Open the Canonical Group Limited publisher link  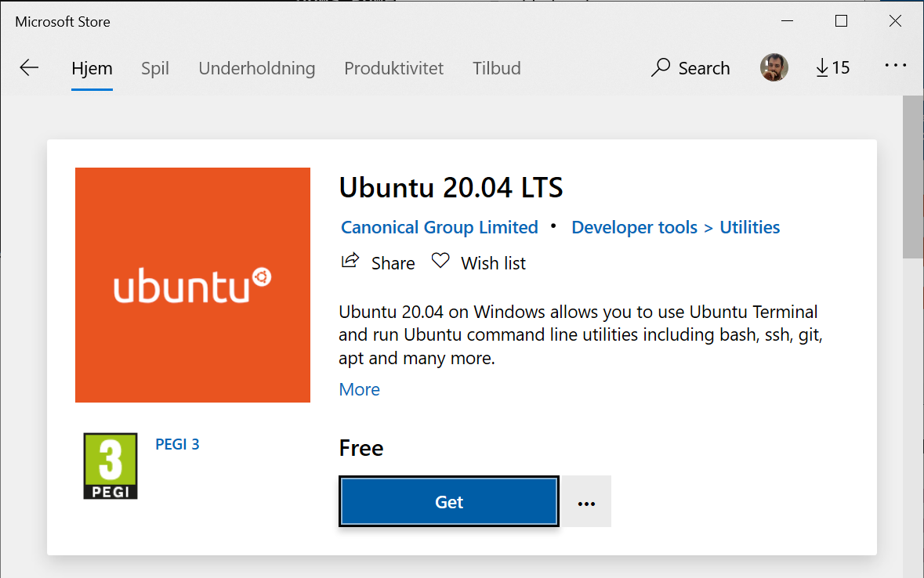coord(440,227)
